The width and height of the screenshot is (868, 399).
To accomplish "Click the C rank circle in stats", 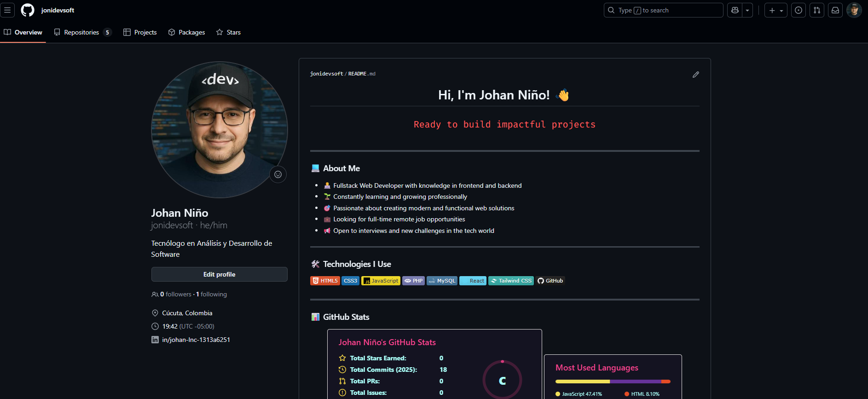I will (502, 380).
